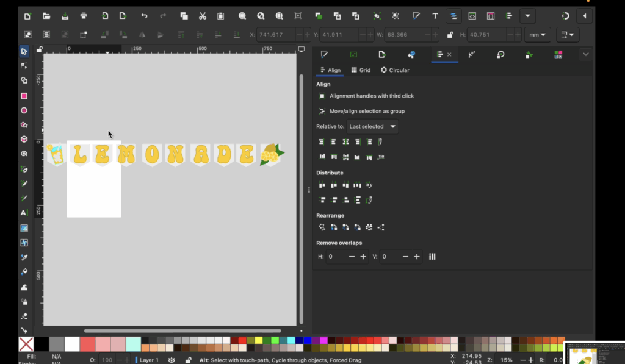Click remove overlaps apply icon
Image resolution: width=625 pixels, height=364 pixels.
pyautogui.click(x=432, y=257)
